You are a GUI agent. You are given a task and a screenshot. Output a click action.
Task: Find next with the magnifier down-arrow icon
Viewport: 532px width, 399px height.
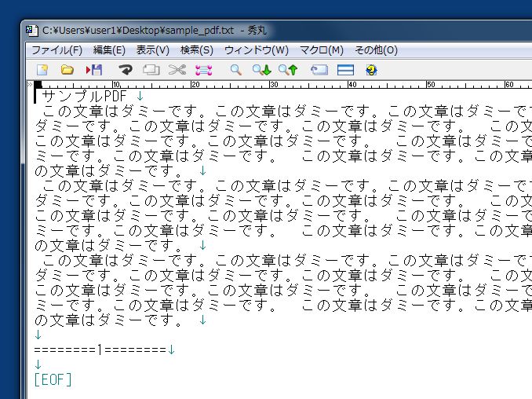coord(261,70)
